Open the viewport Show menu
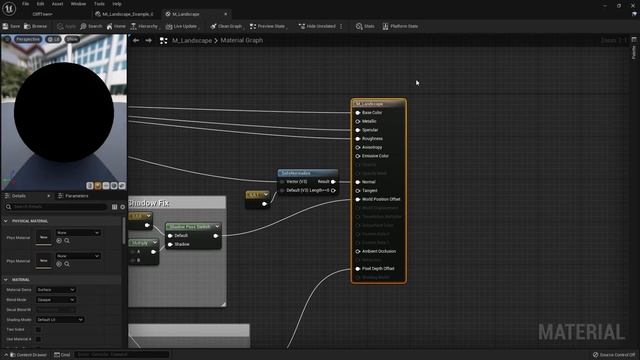This screenshot has height=360, width=640. [72, 39]
